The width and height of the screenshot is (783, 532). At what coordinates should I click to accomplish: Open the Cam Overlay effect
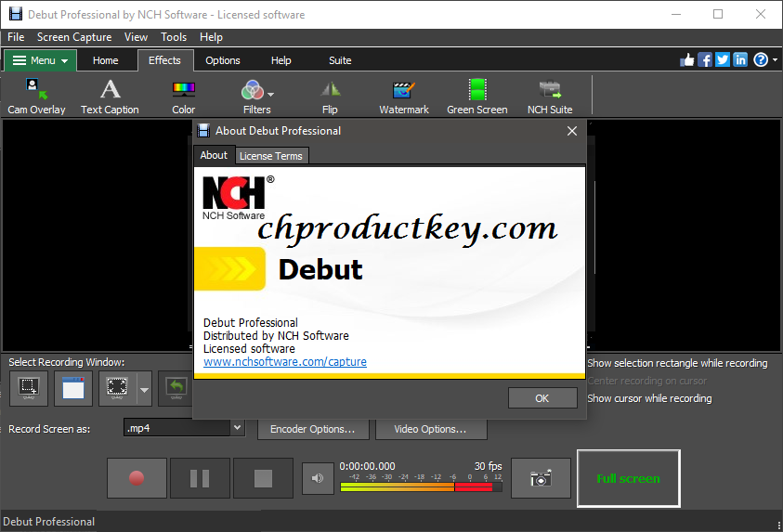coord(36,97)
